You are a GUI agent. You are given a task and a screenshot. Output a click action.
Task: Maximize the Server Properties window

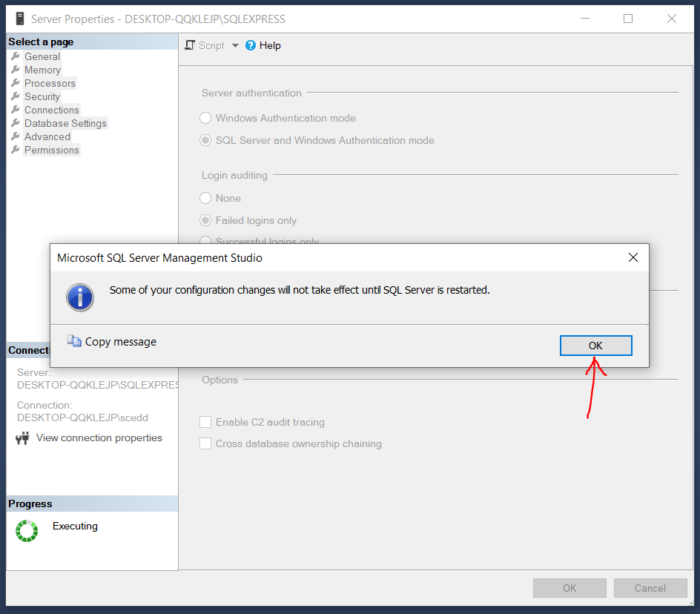628,19
